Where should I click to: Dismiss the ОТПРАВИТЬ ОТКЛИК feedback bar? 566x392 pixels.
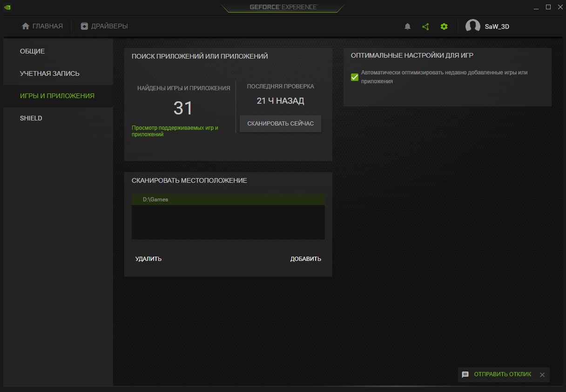(542, 375)
